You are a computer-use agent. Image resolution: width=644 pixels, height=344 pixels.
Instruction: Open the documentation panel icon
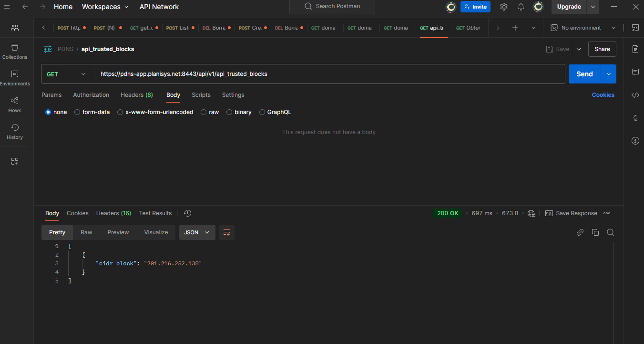tap(635, 49)
